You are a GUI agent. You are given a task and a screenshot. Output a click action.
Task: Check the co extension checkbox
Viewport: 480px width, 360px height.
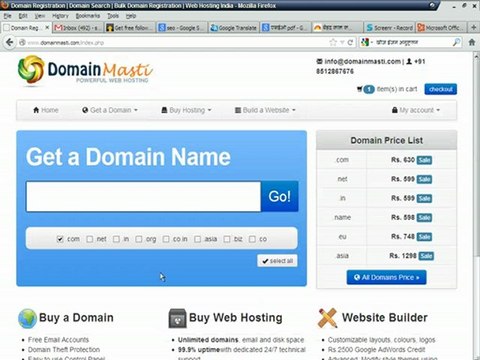tap(252, 239)
